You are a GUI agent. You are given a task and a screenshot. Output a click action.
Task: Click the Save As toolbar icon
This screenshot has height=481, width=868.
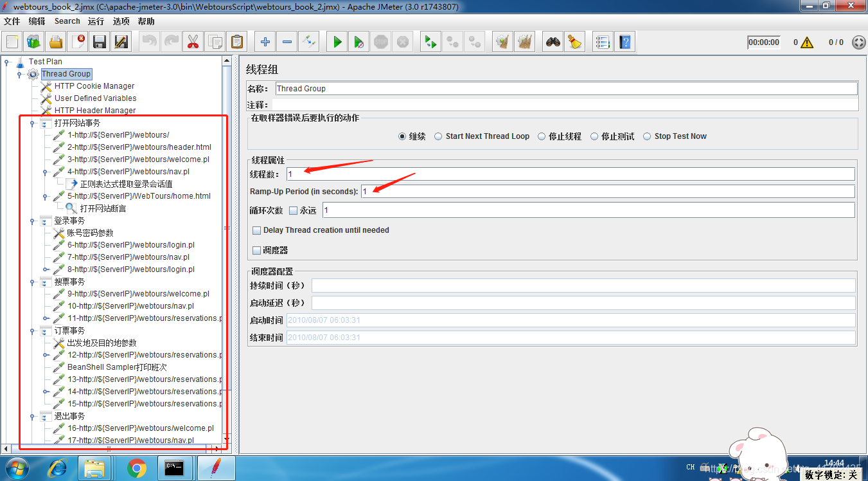tap(121, 42)
